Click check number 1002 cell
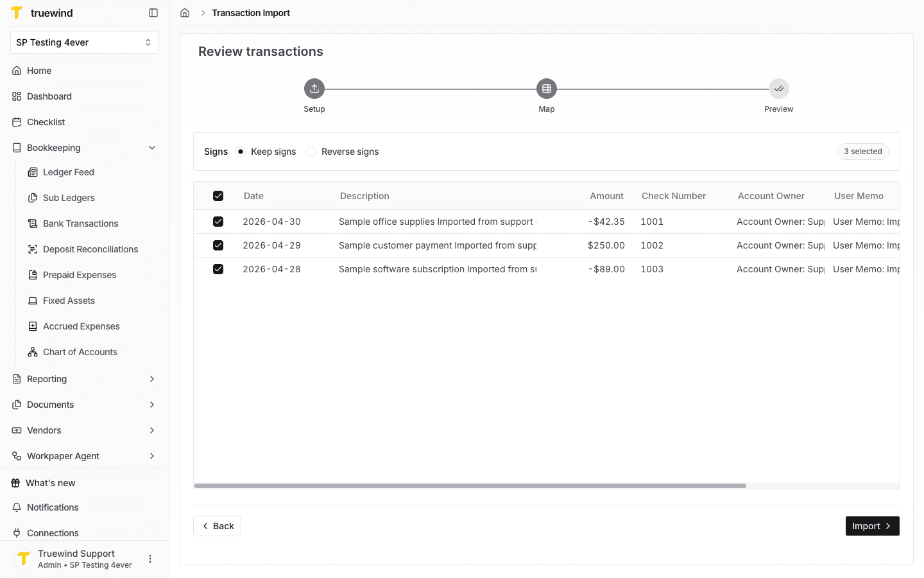The image size is (924, 578). 652,245
